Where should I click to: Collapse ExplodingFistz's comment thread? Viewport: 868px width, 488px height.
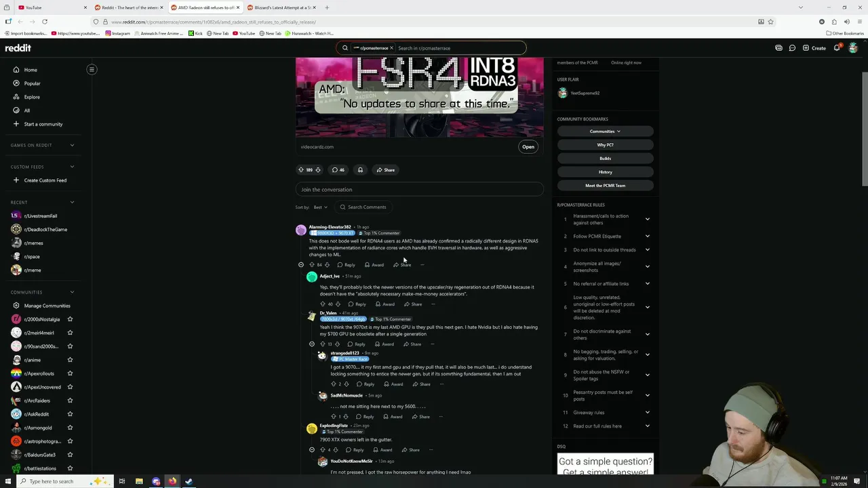[312, 450]
